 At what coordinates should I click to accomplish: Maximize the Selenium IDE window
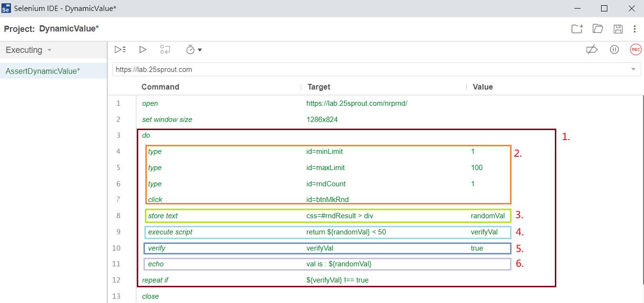coord(604,9)
